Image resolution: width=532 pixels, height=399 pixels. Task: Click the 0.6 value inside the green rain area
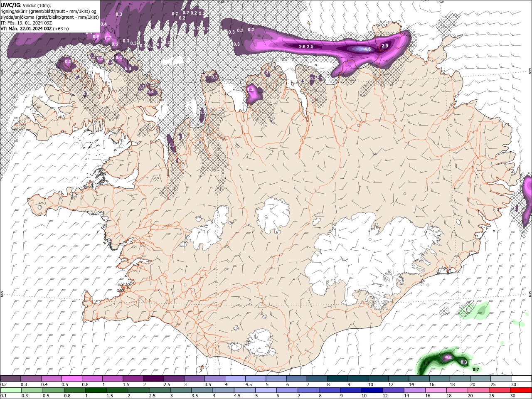tap(448, 357)
